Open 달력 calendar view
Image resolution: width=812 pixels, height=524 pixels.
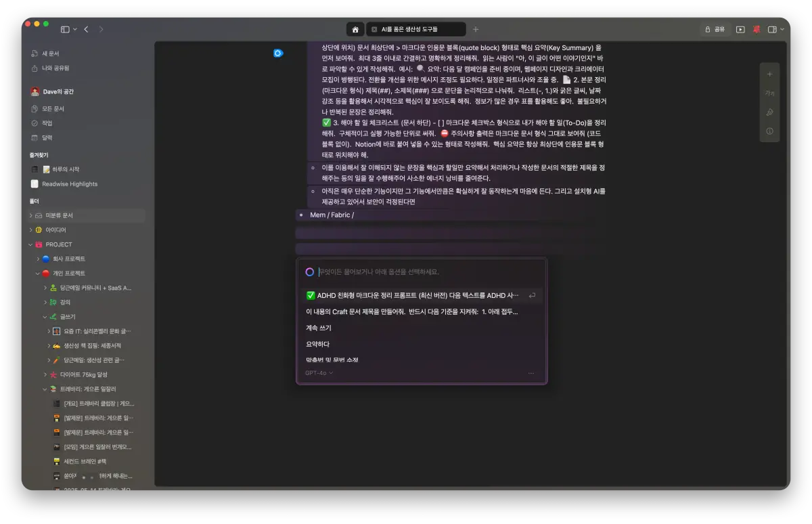(x=42, y=138)
